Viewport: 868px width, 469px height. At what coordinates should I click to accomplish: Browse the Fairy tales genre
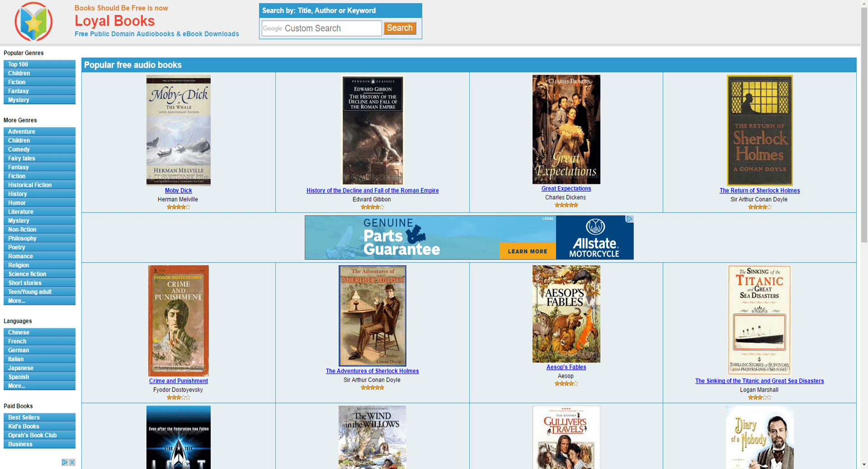tap(39, 158)
